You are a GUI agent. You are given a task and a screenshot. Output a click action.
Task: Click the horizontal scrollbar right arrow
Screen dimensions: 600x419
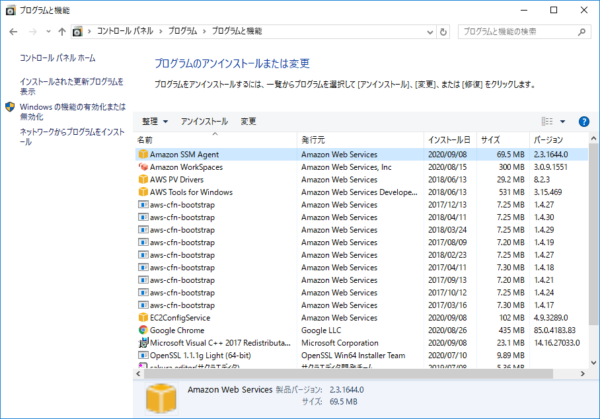[583, 373]
